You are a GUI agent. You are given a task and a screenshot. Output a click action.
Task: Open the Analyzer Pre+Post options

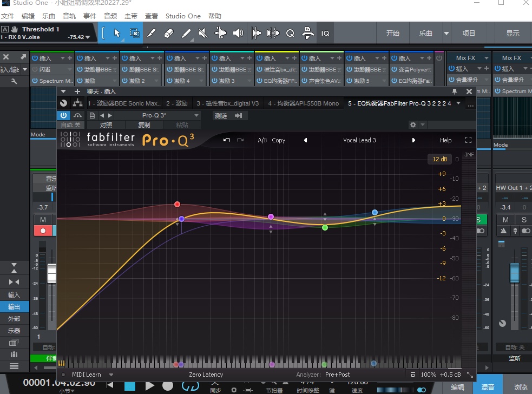point(337,375)
